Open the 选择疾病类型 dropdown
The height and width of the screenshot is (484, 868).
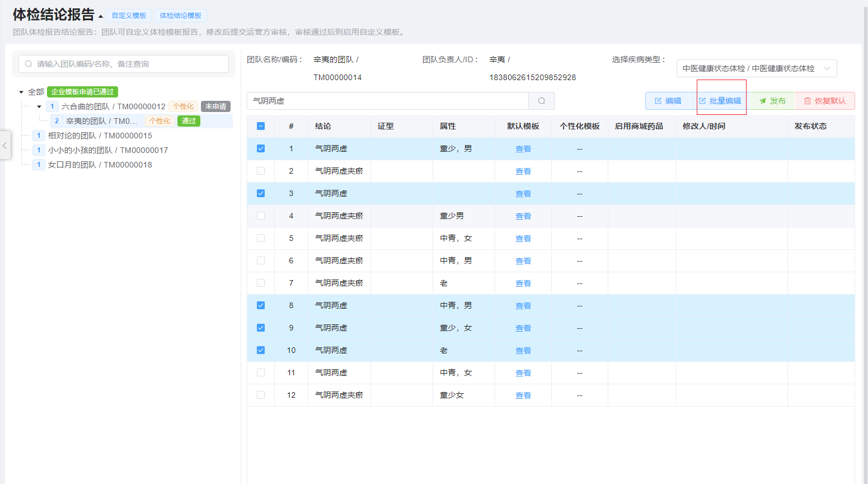click(x=757, y=68)
